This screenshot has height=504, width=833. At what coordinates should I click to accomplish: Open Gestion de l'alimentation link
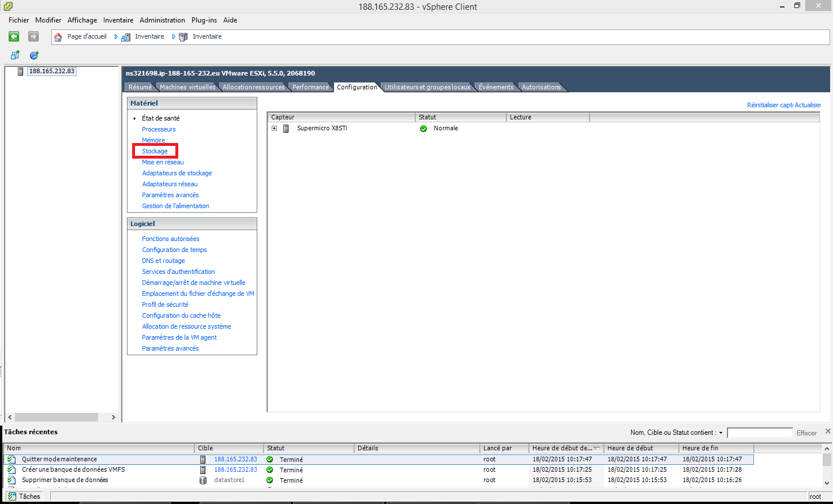(175, 206)
